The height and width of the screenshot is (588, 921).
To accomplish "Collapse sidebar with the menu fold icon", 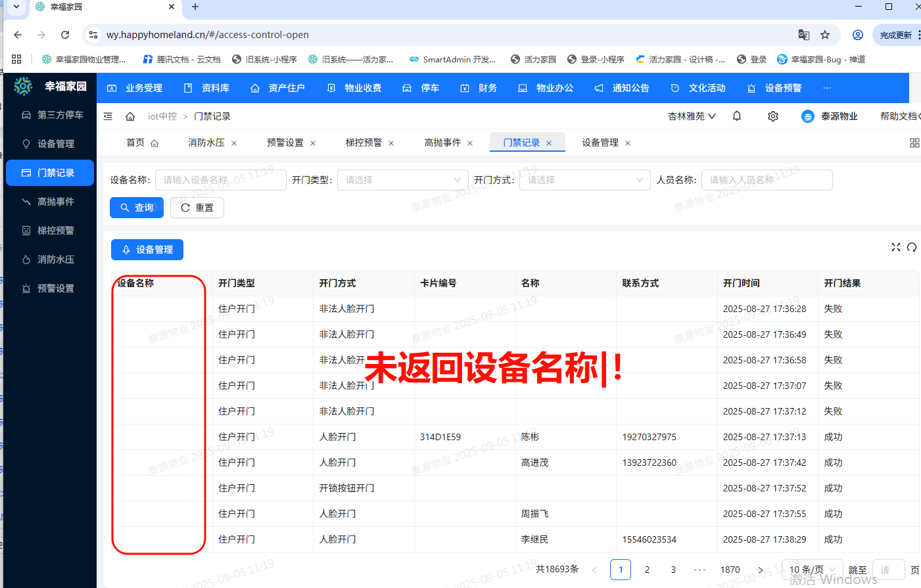I will [108, 116].
